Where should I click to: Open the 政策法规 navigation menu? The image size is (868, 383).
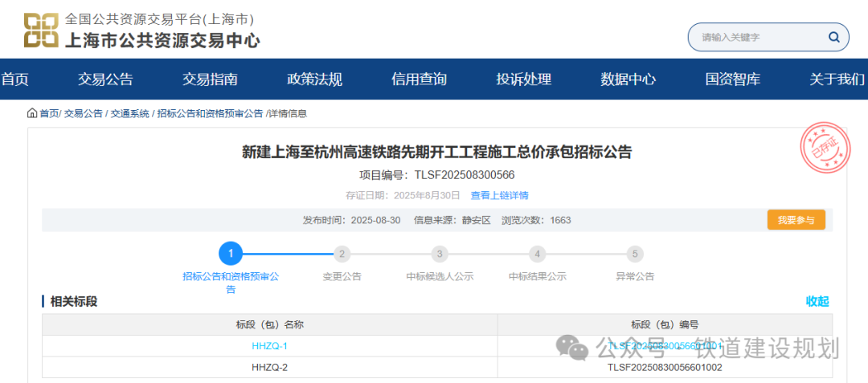pos(314,79)
